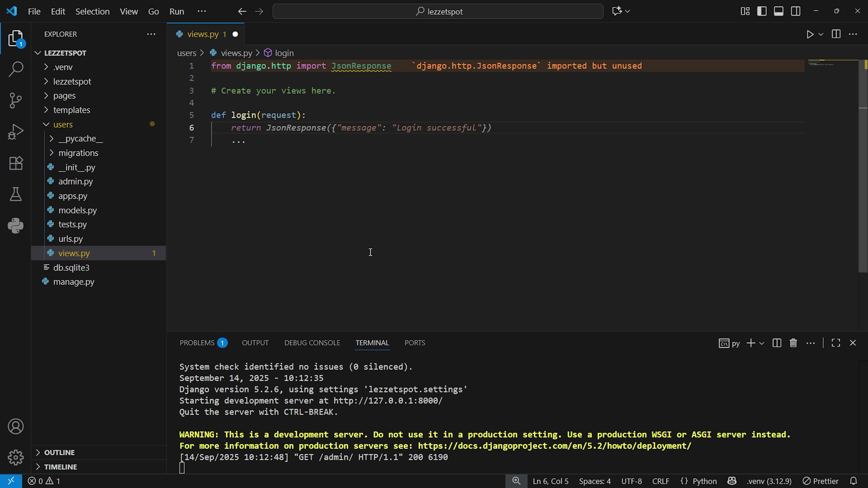
Task: Toggle the bottom panel layout
Action: tap(778, 12)
